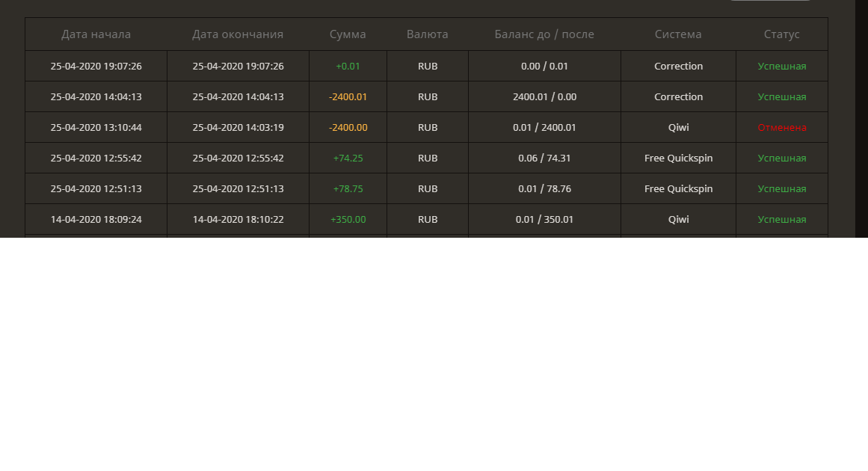The width and height of the screenshot is (868, 471).
Task: Click the -2400.01 amount cell
Action: (x=348, y=97)
